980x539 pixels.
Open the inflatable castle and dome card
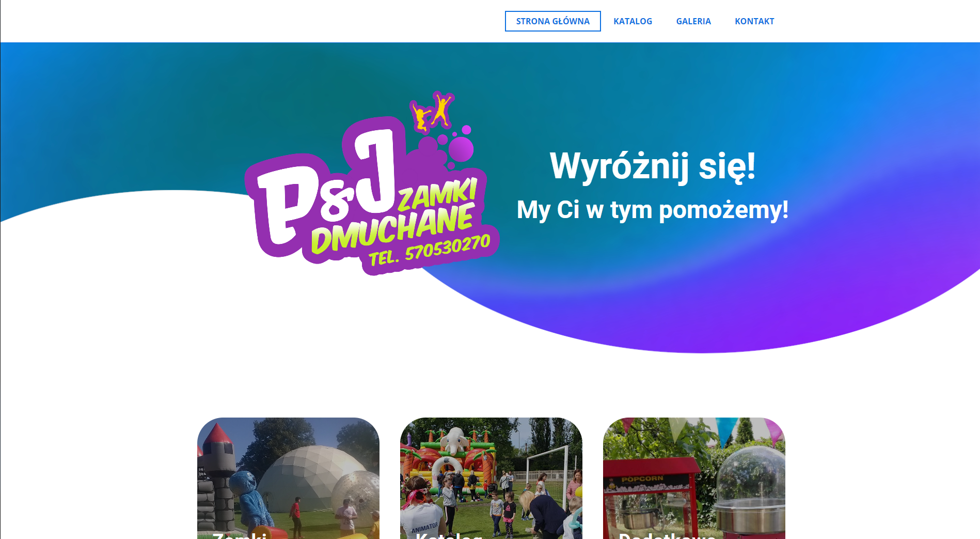(x=288, y=478)
